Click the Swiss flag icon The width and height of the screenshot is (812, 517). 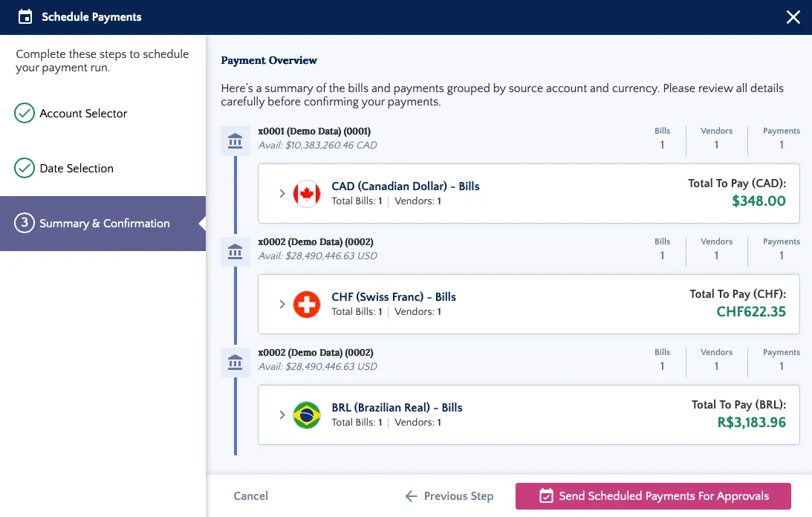(x=307, y=304)
